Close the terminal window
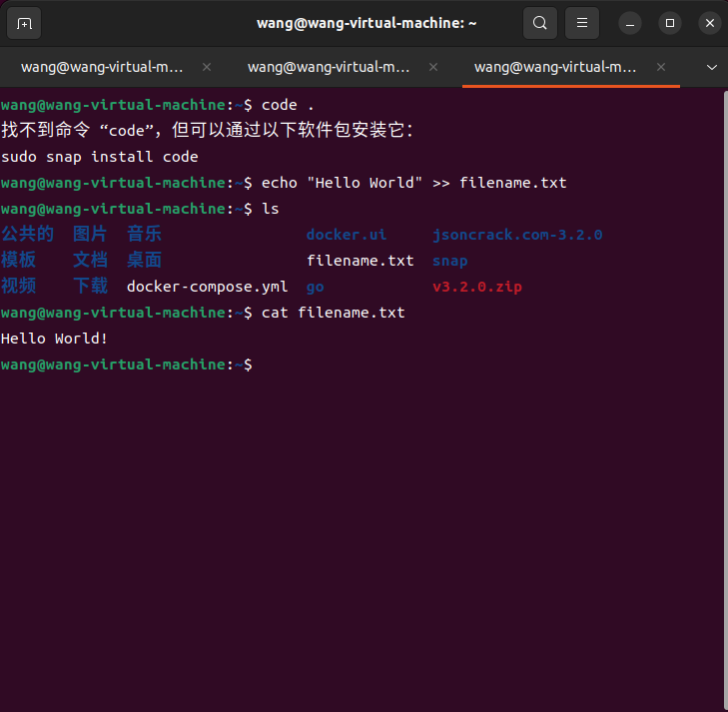Viewport: 728px width, 712px height. click(x=709, y=23)
